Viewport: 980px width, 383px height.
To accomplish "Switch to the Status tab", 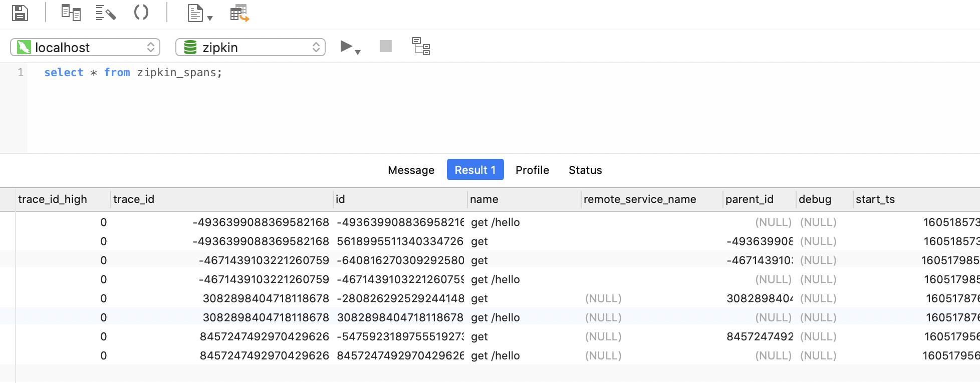I will 585,170.
